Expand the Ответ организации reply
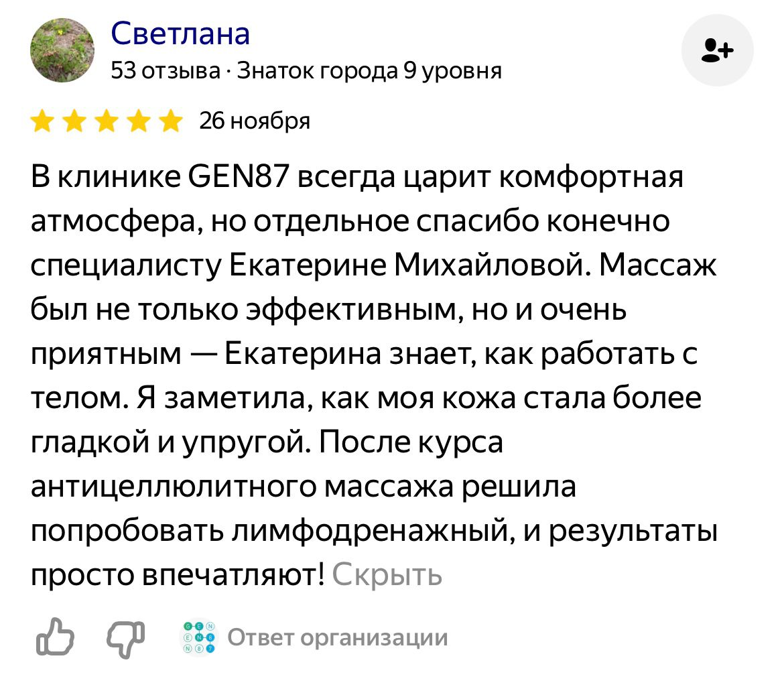The image size is (784, 691). (338, 637)
